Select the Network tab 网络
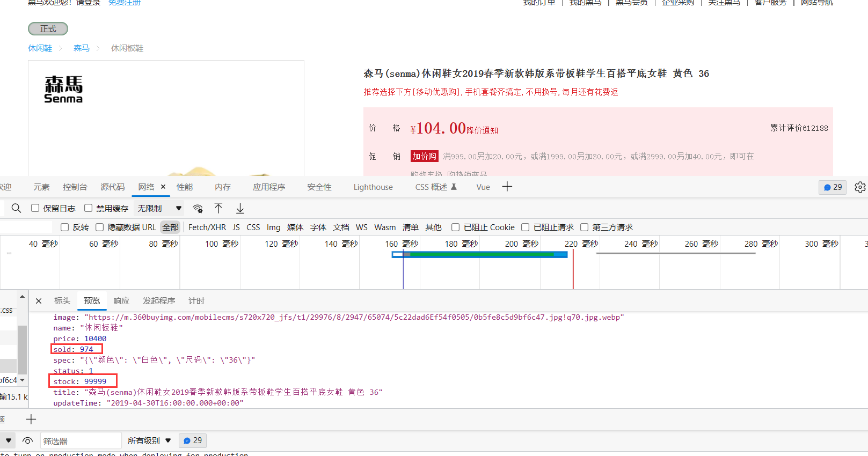 [x=146, y=187]
